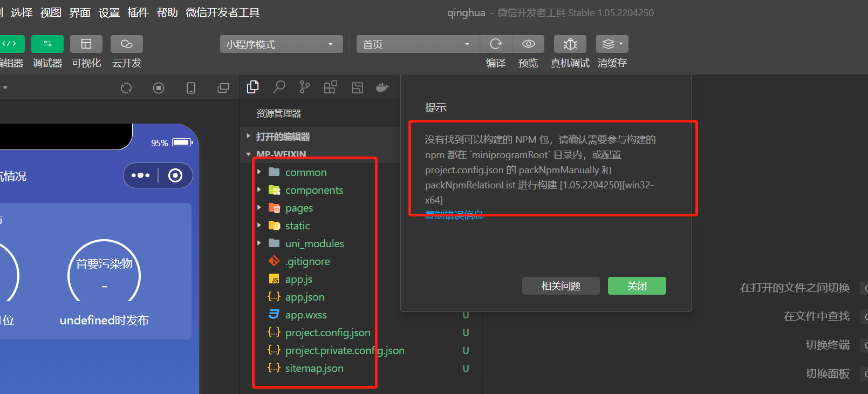868x394 pixels.
Task: Open the 微信开发者工具 menu
Action: click(223, 12)
